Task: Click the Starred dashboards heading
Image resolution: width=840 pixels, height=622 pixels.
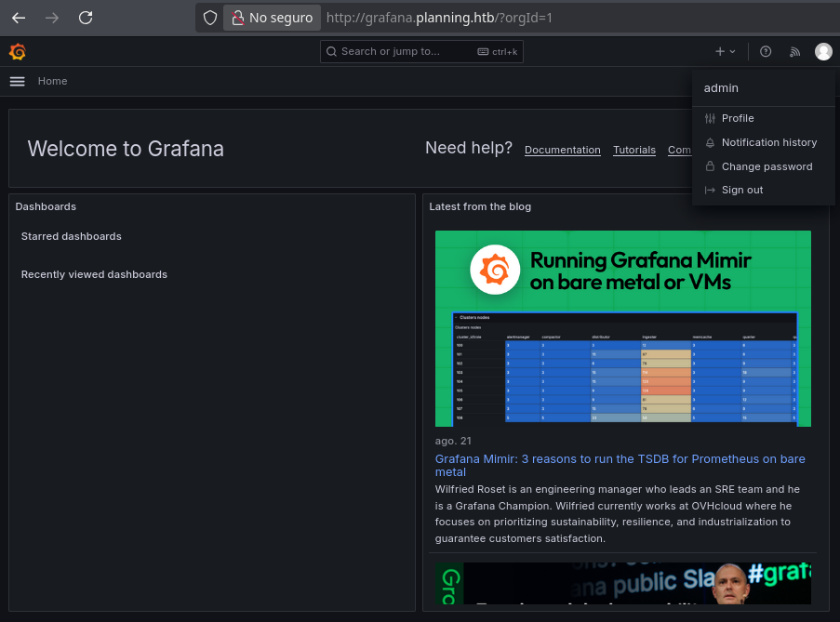Action: (72, 236)
